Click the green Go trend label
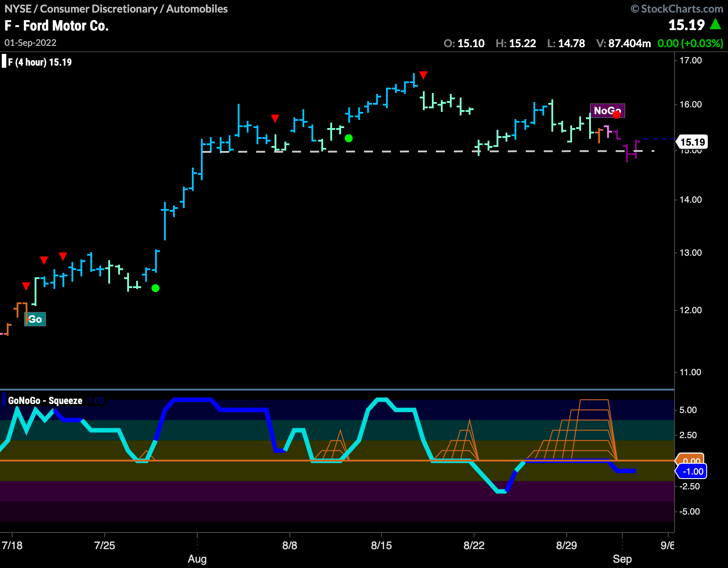728x568 pixels. [35, 319]
